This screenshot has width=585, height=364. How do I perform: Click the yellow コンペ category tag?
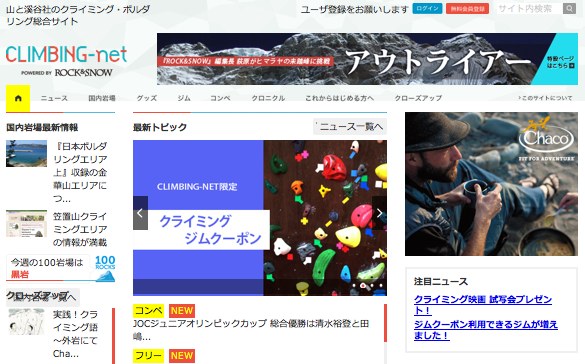[x=148, y=311]
